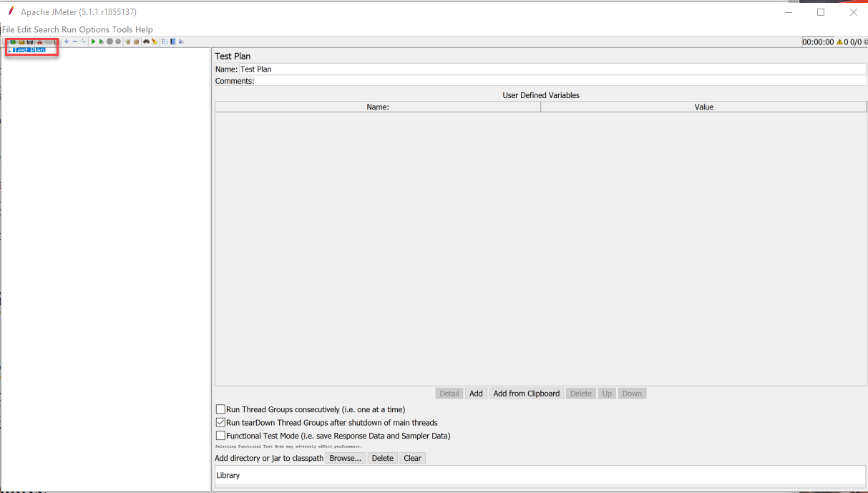Click the red scissors Cut icon
Image resolution: width=868 pixels, height=493 pixels.
39,42
